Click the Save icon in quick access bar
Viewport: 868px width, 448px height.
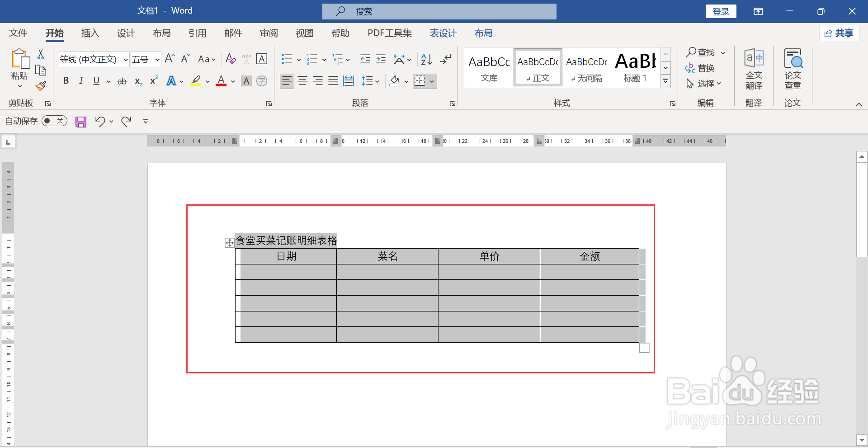point(81,121)
